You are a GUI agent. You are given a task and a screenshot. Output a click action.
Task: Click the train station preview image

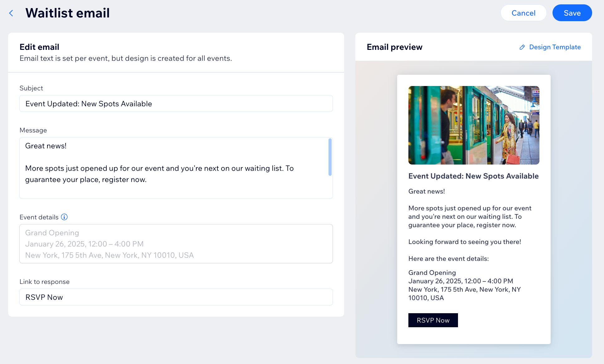[x=474, y=125]
